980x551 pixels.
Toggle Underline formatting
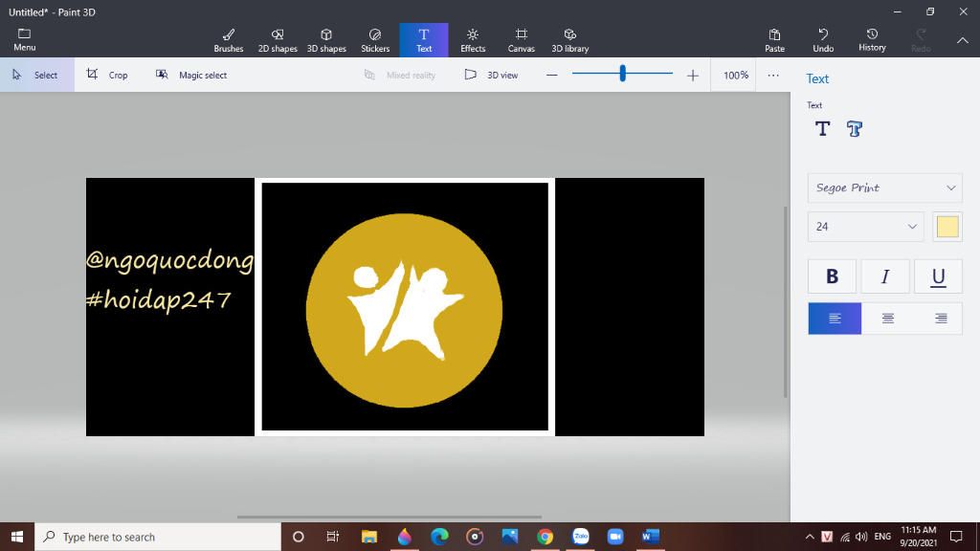(938, 276)
